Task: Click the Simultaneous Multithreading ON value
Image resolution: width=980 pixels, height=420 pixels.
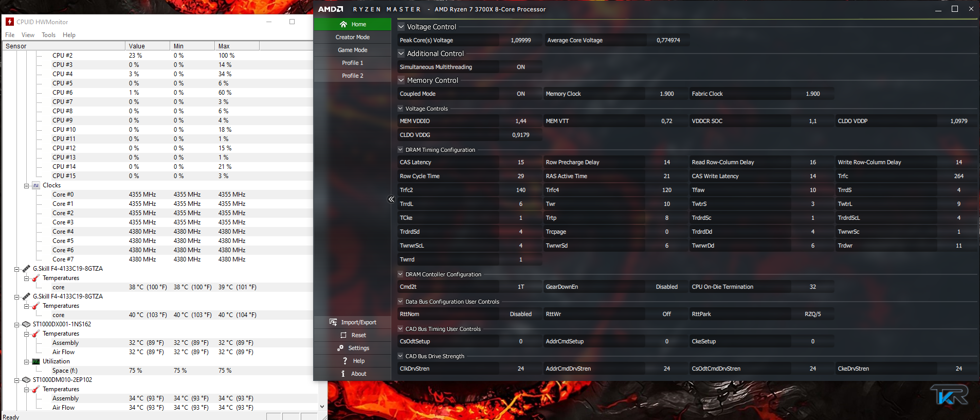Action: [521, 67]
